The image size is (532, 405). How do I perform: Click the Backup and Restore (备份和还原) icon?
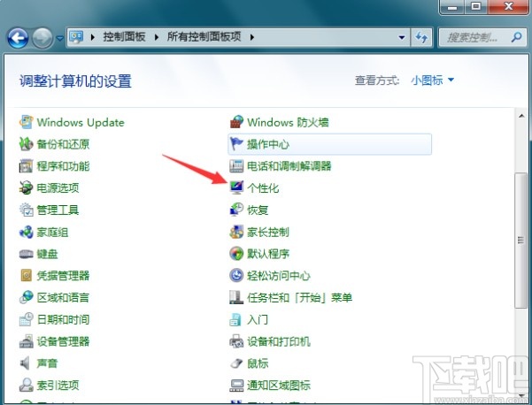pos(27,144)
